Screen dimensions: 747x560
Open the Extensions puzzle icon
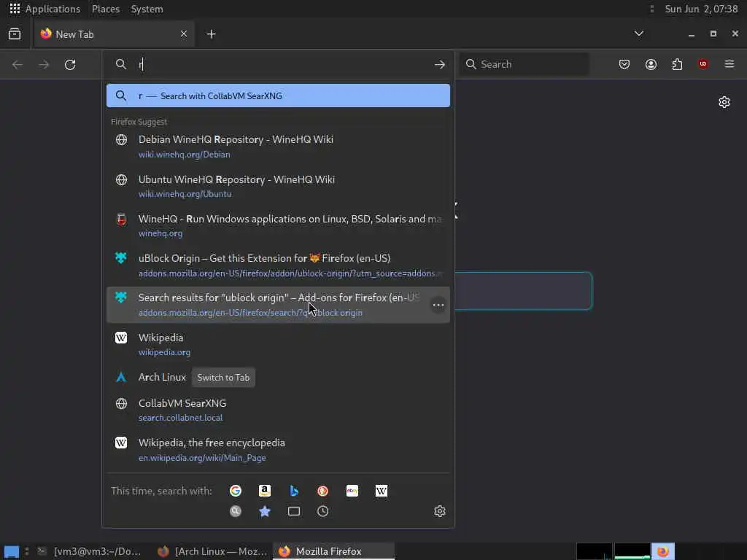pyautogui.click(x=677, y=64)
